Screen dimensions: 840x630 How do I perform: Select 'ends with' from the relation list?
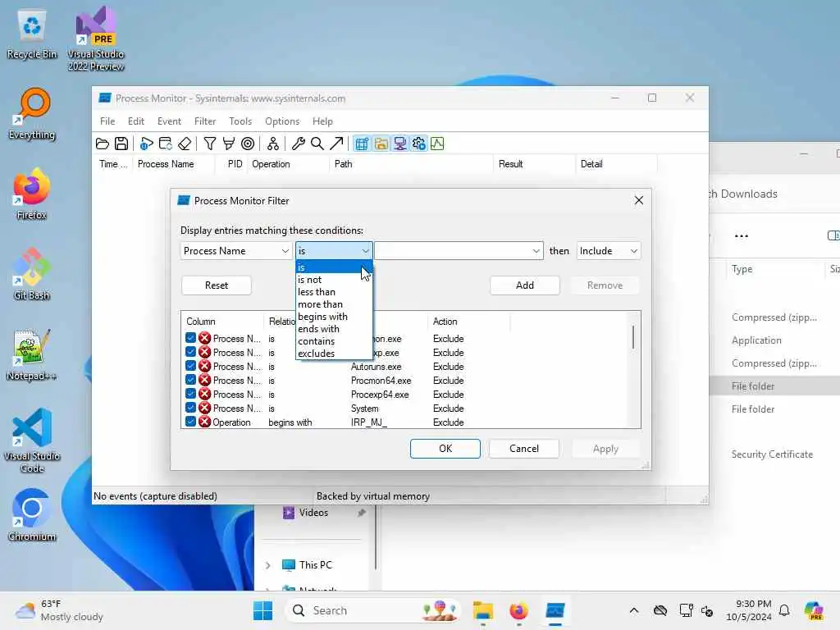[x=333, y=329]
